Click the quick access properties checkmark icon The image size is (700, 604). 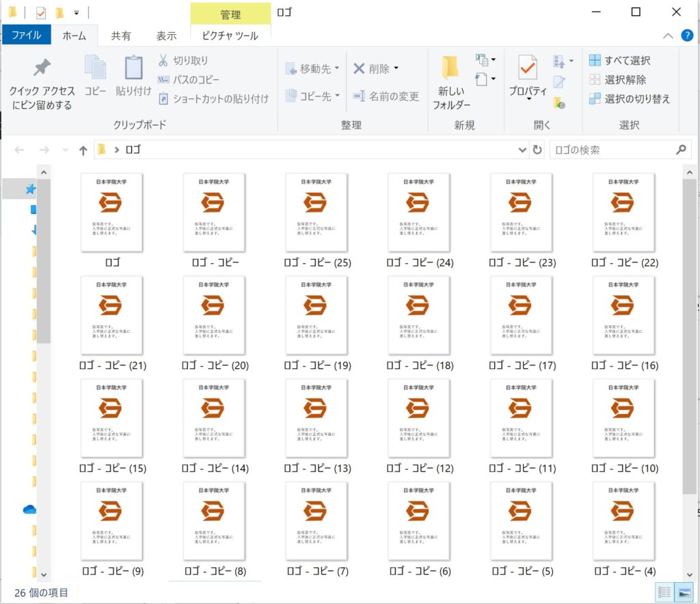pyautogui.click(x=40, y=13)
